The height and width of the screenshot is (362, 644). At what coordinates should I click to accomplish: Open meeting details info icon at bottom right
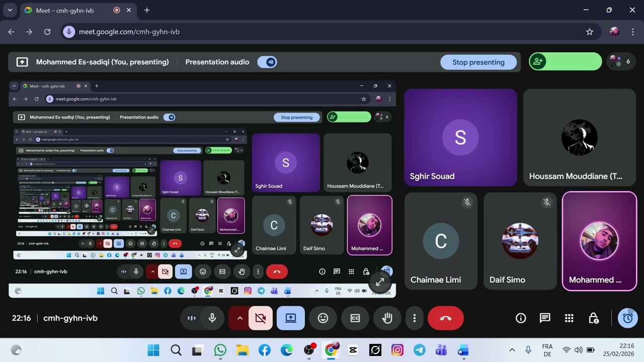click(x=521, y=318)
